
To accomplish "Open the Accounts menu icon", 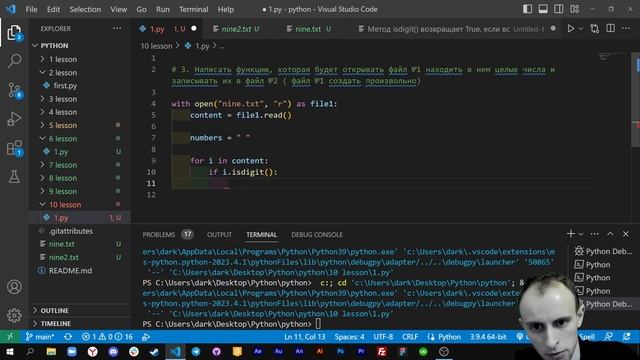I will click(x=14, y=287).
